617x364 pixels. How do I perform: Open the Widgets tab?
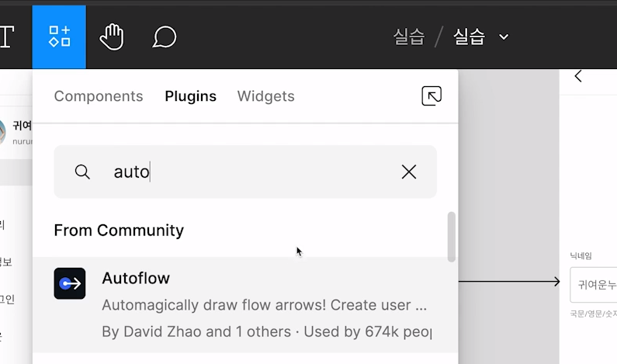point(265,96)
